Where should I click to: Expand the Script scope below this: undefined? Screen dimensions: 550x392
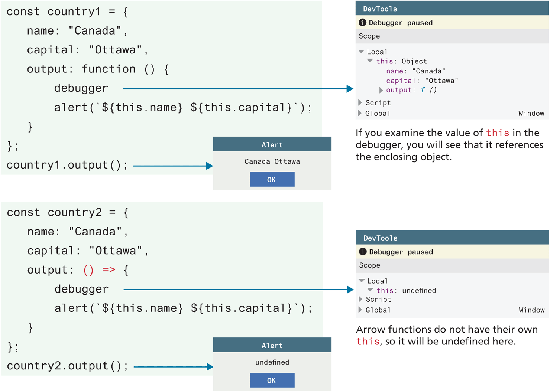pyautogui.click(x=360, y=299)
